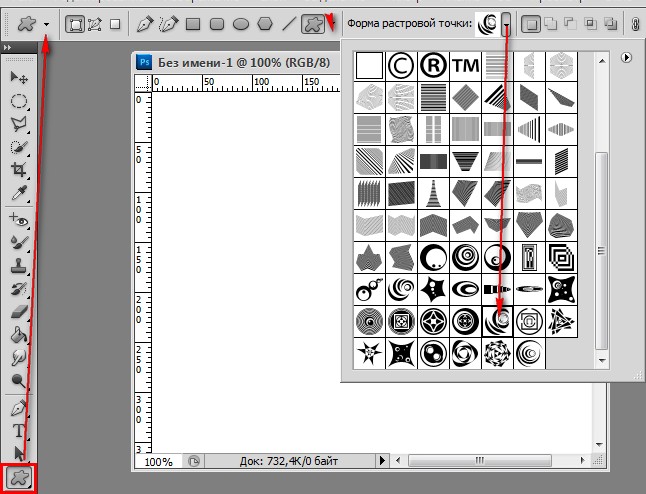This screenshot has height=494, width=646.
Task: Pick the registered trademark shape
Action: click(433, 66)
